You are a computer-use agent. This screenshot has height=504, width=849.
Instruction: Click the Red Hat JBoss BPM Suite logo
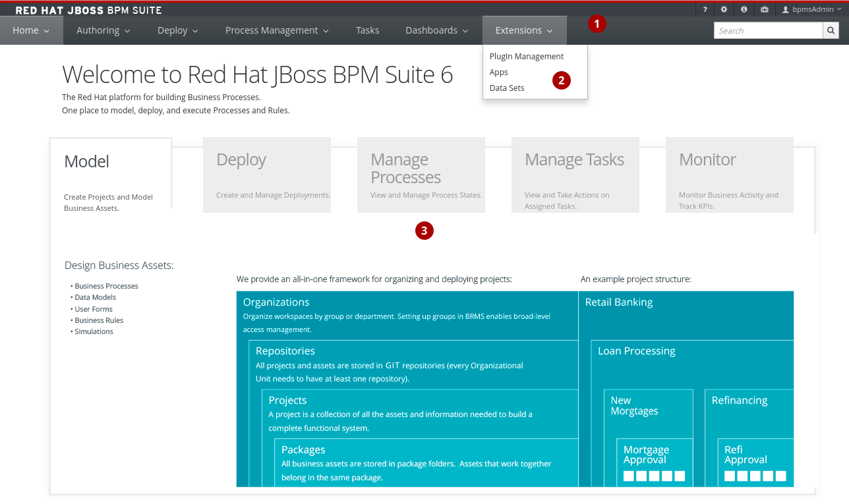[88, 10]
